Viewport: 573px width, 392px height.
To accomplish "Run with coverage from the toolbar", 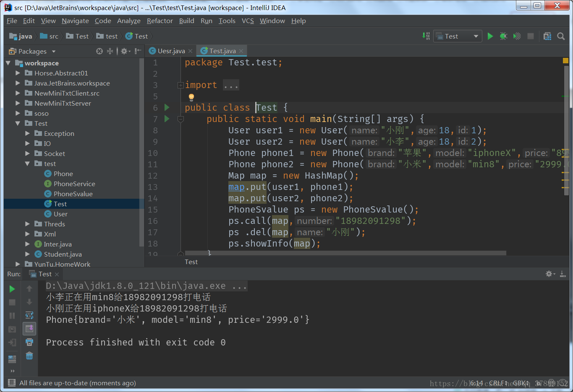I will [517, 36].
